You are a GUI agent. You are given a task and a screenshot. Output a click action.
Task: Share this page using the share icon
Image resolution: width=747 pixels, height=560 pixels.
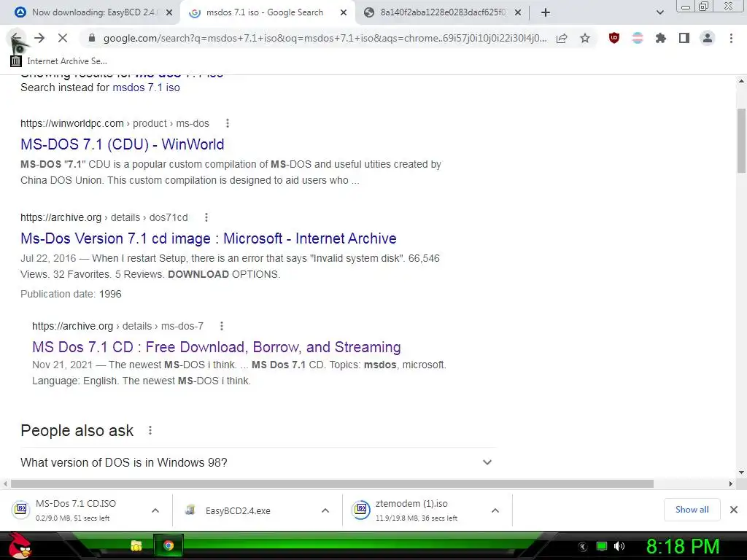562,39
